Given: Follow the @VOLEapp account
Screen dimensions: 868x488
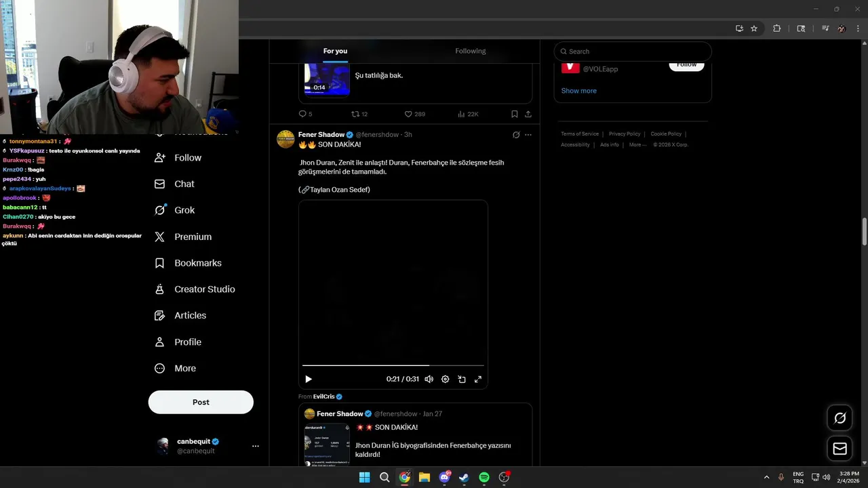Looking at the screenshot, I should (686, 64).
